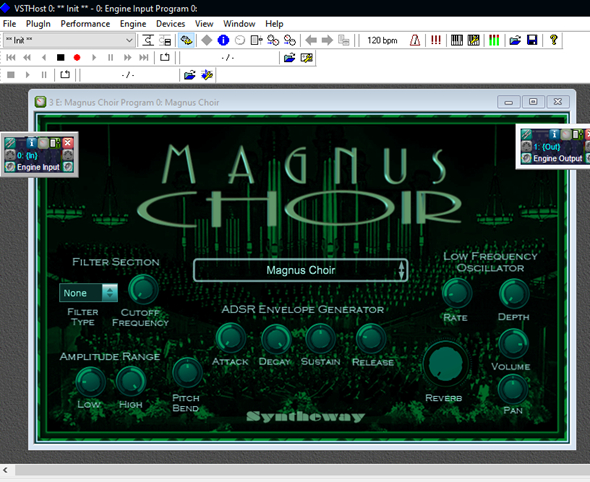Click the red close X on Engine Input

tap(68, 143)
